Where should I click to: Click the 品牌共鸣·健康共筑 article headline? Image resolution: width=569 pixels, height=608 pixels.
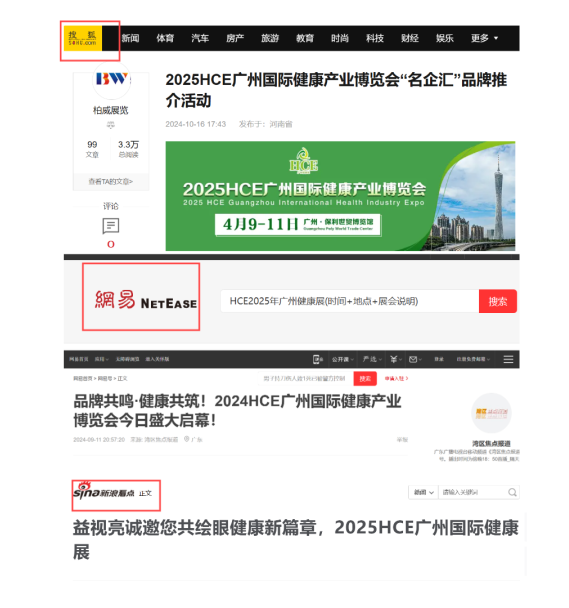pyautogui.click(x=237, y=410)
